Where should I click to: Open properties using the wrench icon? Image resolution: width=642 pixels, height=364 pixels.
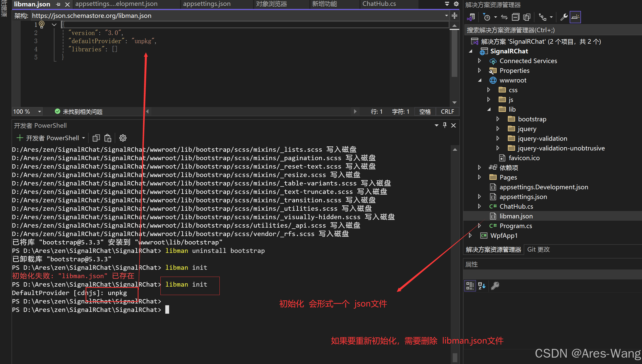click(563, 17)
